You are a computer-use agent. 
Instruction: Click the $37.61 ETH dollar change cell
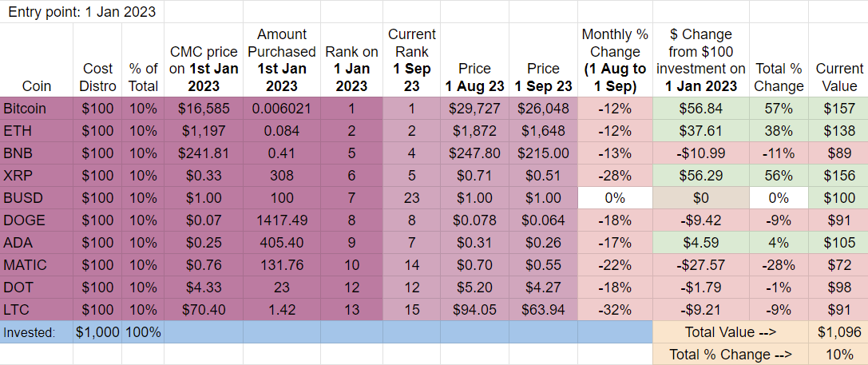(x=701, y=131)
